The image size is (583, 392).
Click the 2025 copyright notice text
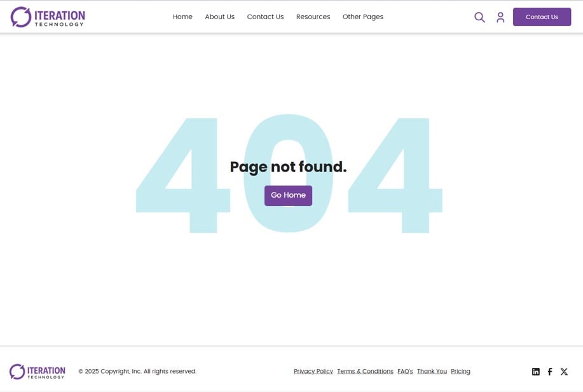[x=137, y=371]
